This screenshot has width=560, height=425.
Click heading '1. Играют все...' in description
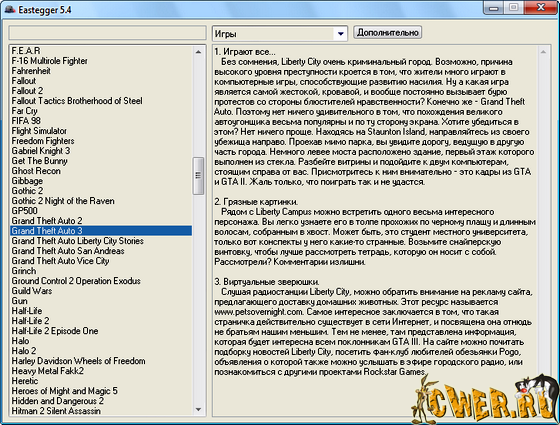(245, 52)
